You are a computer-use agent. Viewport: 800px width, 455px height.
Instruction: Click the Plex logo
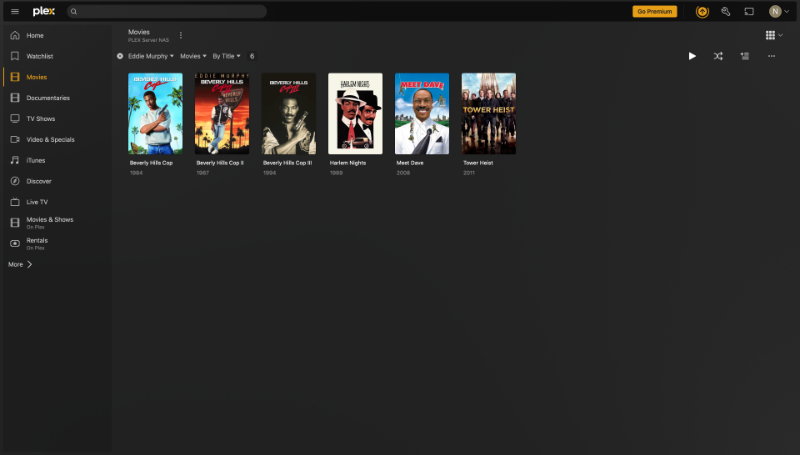click(44, 11)
